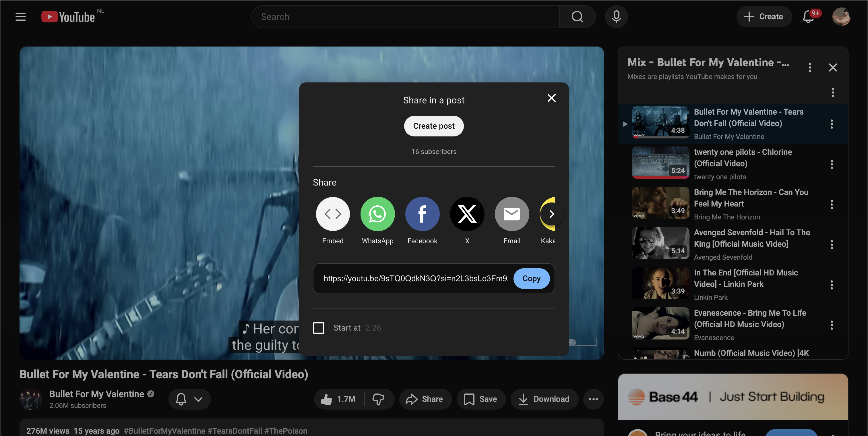Share the video on X
This screenshot has height=436, width=868.
pyautogui.click(x=467, y=214)
